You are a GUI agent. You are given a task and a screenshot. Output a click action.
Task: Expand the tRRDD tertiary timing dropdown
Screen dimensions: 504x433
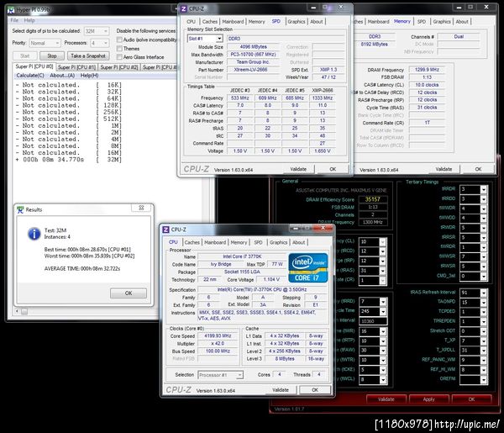click(484, 199)
